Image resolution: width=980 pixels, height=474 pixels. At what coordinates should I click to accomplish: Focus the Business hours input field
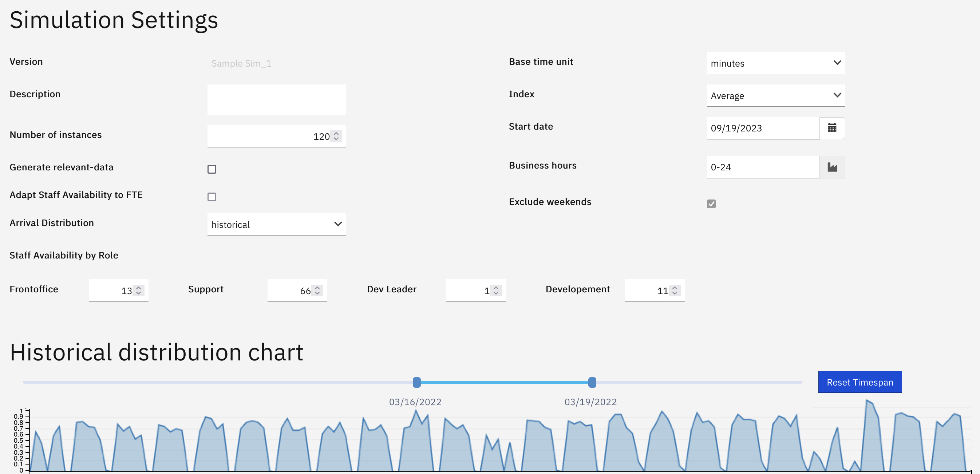[x=762, y=167]
